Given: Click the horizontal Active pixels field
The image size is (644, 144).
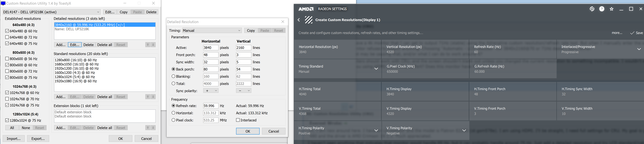Looking at the screenshot, I should tap(211, 48).
